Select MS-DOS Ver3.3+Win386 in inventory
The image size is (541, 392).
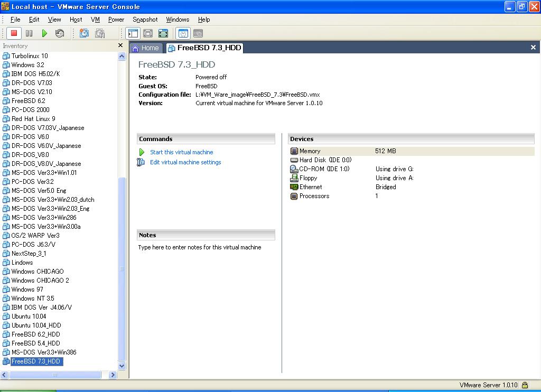(x=44, y=352)
